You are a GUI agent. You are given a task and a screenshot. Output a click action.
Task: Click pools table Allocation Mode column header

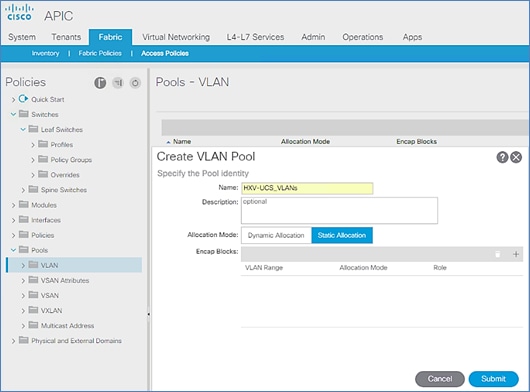(305, 142)
